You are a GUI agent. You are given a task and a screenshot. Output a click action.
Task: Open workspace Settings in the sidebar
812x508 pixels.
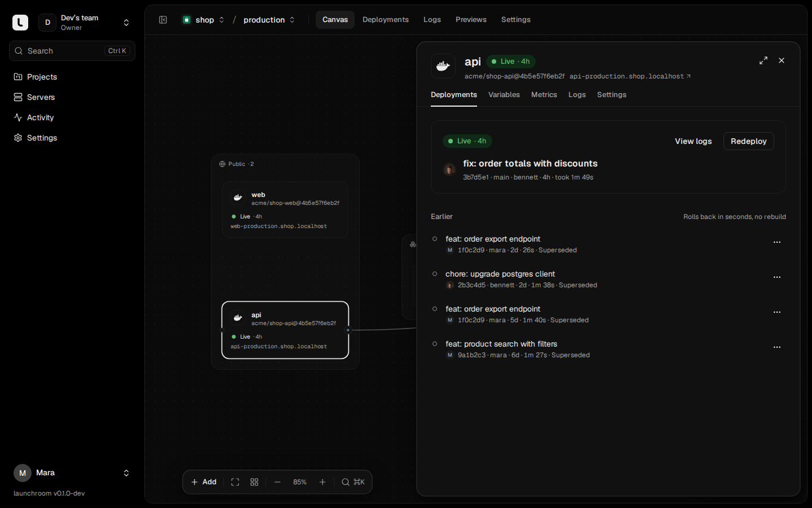[x=72, y=138]
